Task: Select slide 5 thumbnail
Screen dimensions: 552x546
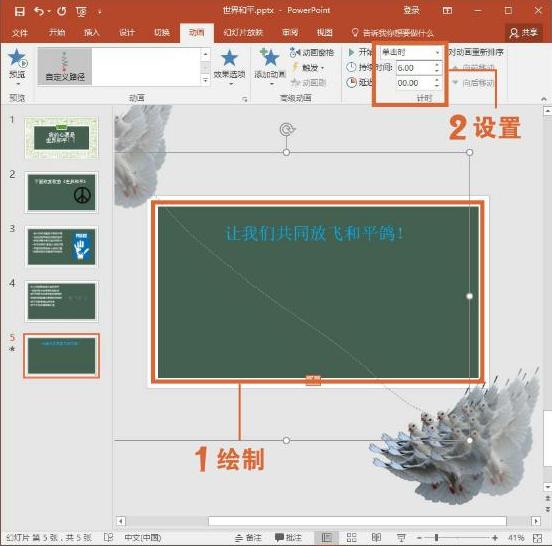Action: coord(61,356)
